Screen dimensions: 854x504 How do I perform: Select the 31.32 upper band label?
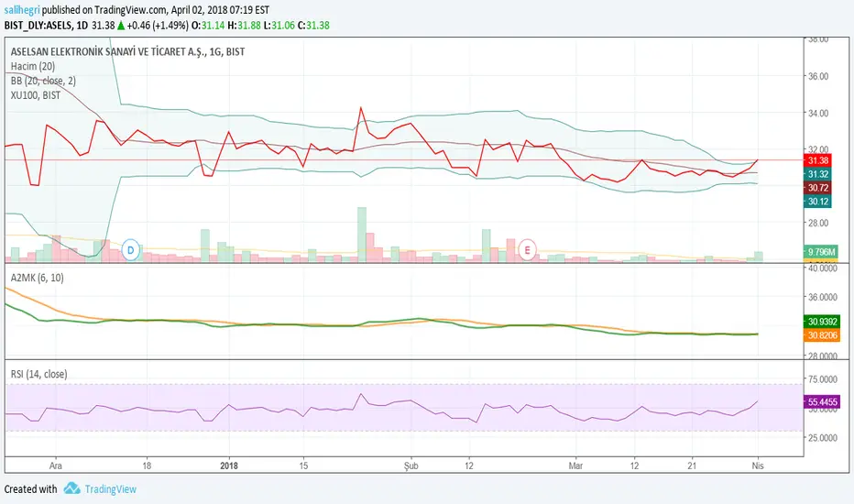click(817, 174)
